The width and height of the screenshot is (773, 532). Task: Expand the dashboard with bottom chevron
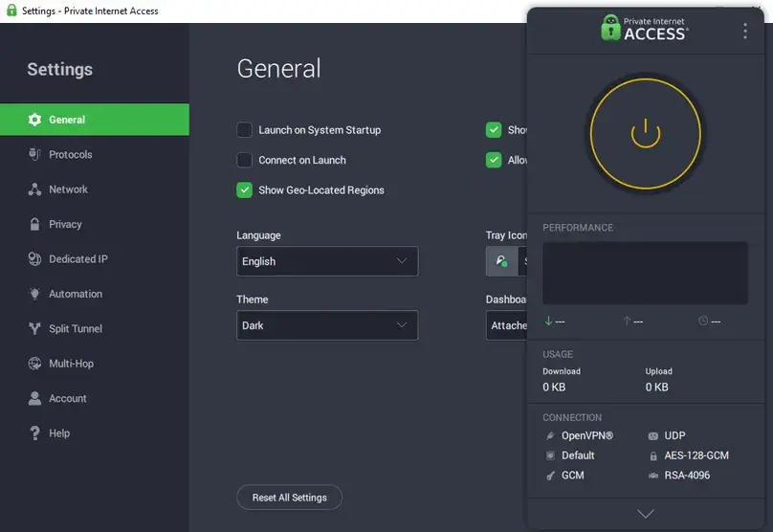tap(646, 514)
